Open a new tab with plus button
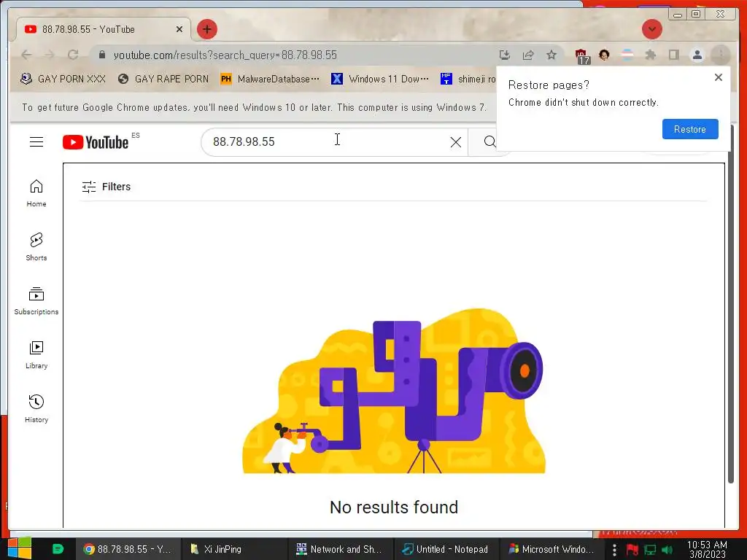This screenshot has height=560, width=747. 206,29
